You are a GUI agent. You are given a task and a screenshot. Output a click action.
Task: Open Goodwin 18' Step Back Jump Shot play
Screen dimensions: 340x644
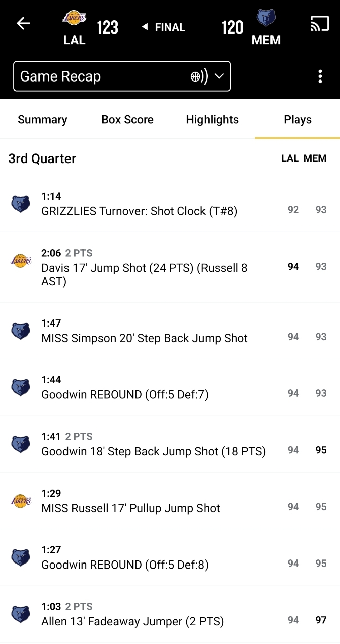coord(154,451)
